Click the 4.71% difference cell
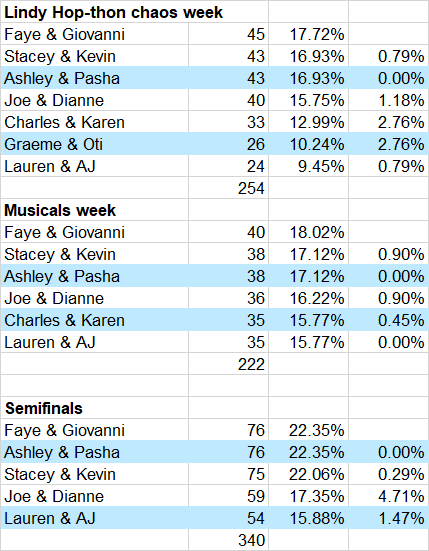The height and width of the screenshot is (551, 429). [x=389, y=496]
